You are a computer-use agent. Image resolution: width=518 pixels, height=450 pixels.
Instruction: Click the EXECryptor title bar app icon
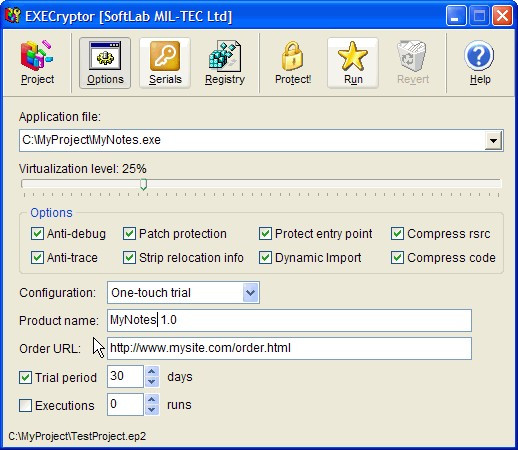(x=13, y=15)
